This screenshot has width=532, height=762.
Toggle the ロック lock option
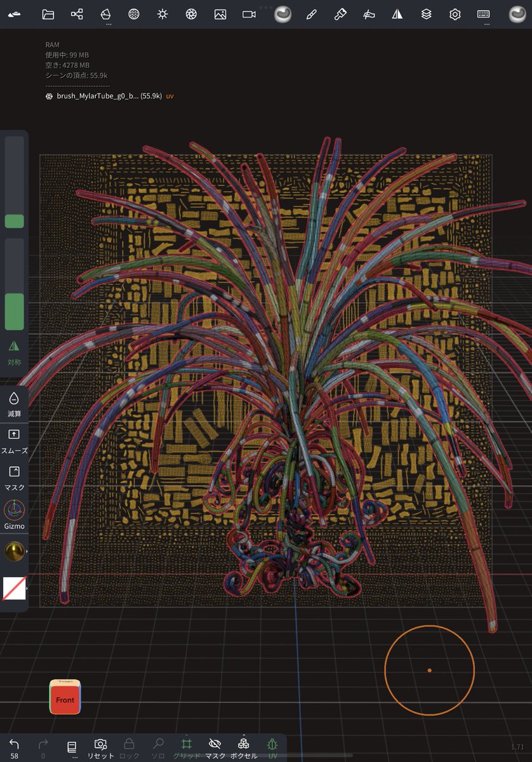(129, 748)
